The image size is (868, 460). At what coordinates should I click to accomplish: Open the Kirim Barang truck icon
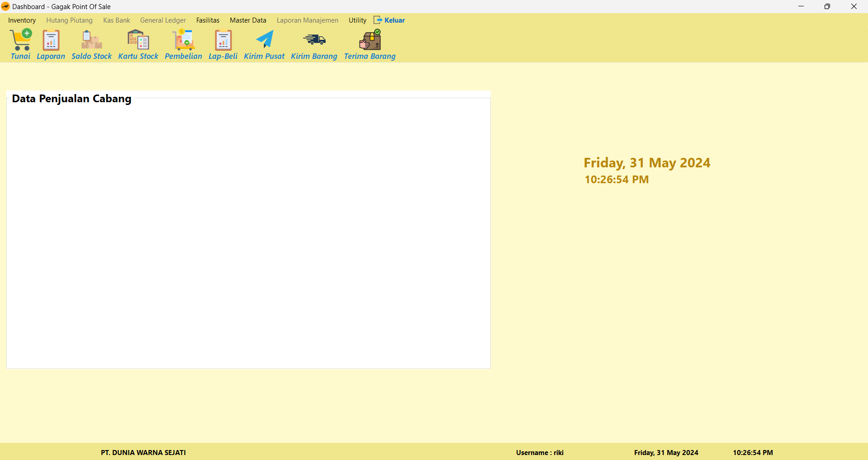tap(314, 40)
